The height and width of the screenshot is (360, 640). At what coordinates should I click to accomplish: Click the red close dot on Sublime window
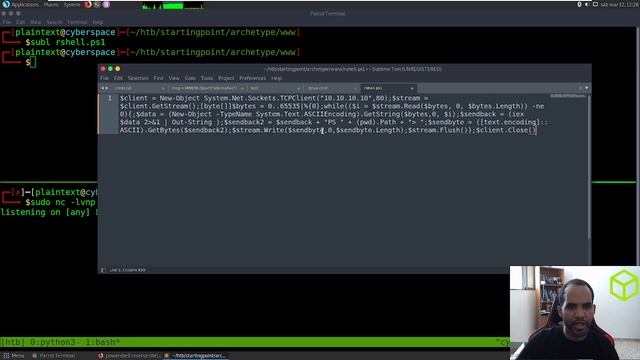tap(103, 69)
